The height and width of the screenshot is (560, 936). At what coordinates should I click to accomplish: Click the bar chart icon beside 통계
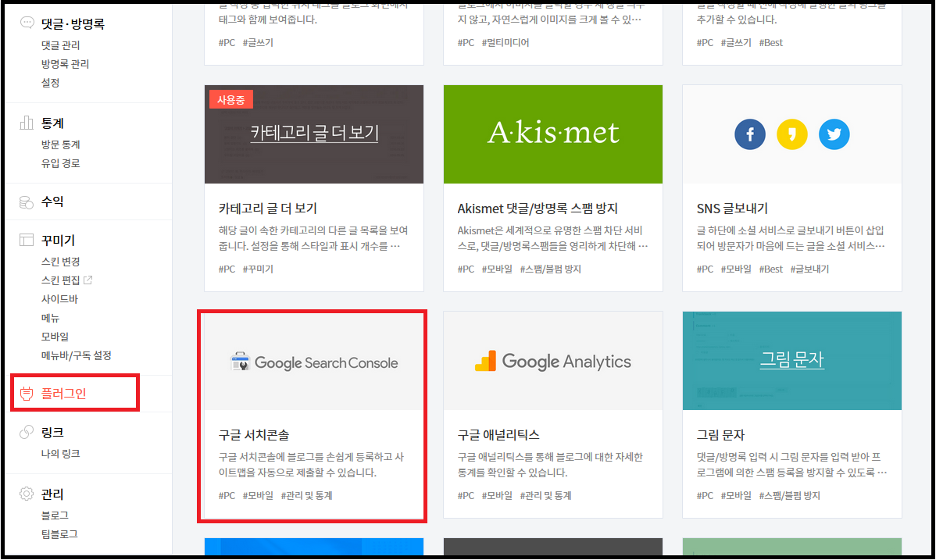pos(27,123)
